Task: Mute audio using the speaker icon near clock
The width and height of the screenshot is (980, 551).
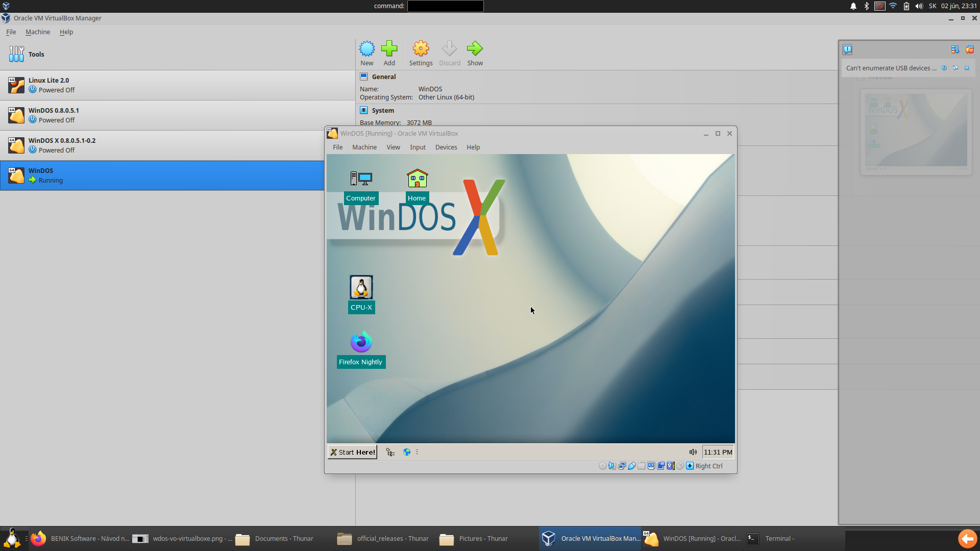Action: click(x=693, y=452)
